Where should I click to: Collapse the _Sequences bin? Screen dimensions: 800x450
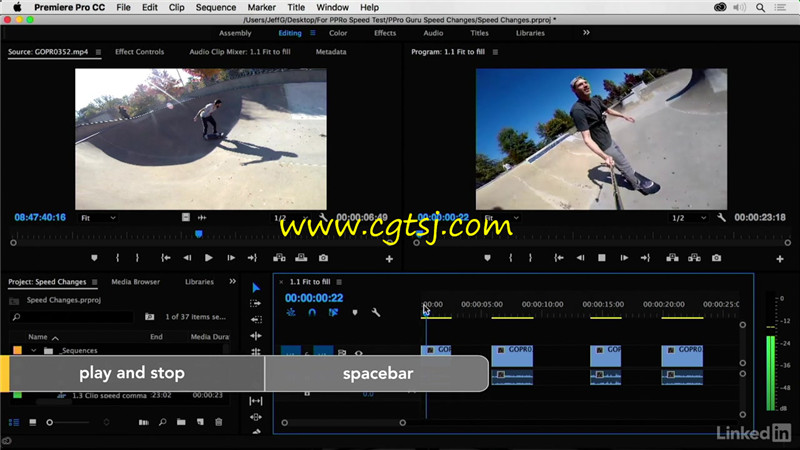pos(34,351)
